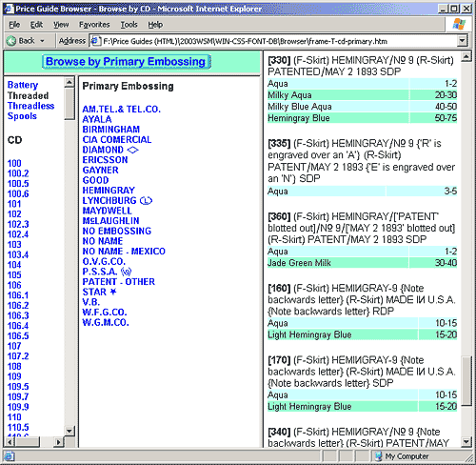The image size is (476, 465).
Task: Open W.F.G.CO. embossing link
Action: coord(105,313)
